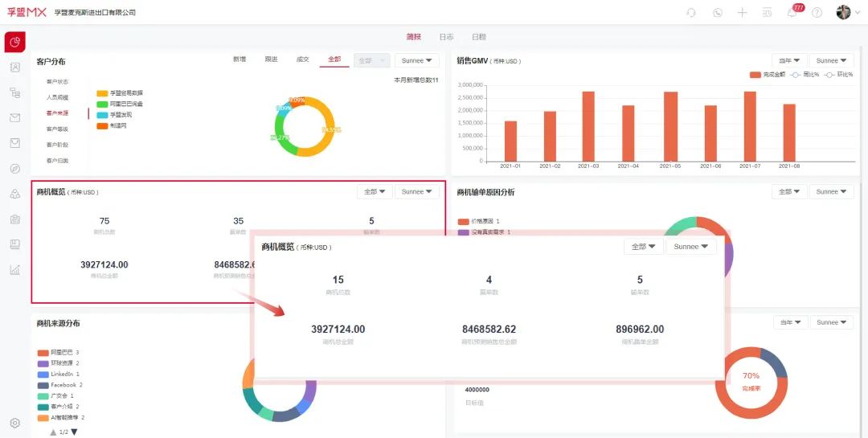The image size is (868, 438).
Task: Open 当年 dropdown above completion rate donut
Action: [x=790, y=322]
